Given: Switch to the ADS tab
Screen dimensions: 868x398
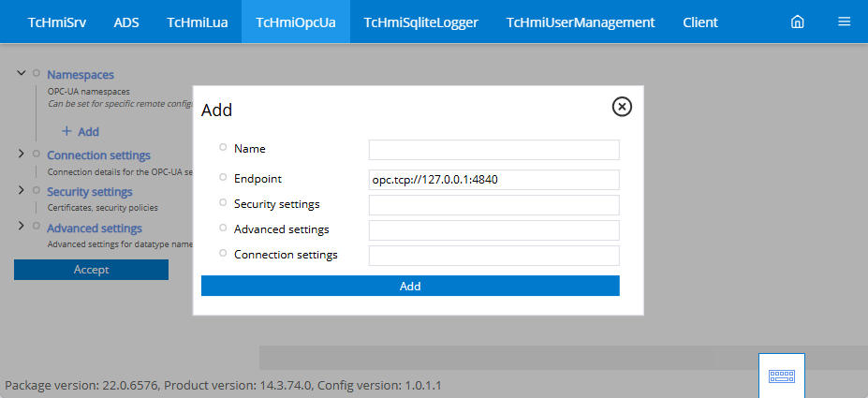Looking at the screenshot, I should pyautogui.click(x=126, y=22).
